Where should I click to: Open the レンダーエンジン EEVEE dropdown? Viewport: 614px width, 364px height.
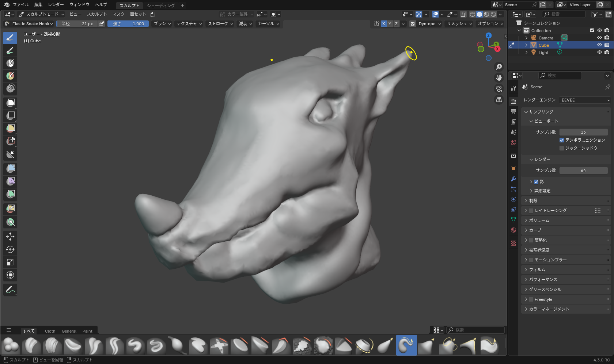[585, 100]
